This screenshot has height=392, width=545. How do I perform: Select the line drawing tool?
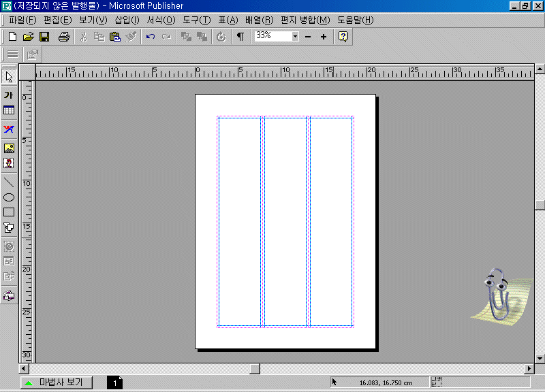click(9, 182)
